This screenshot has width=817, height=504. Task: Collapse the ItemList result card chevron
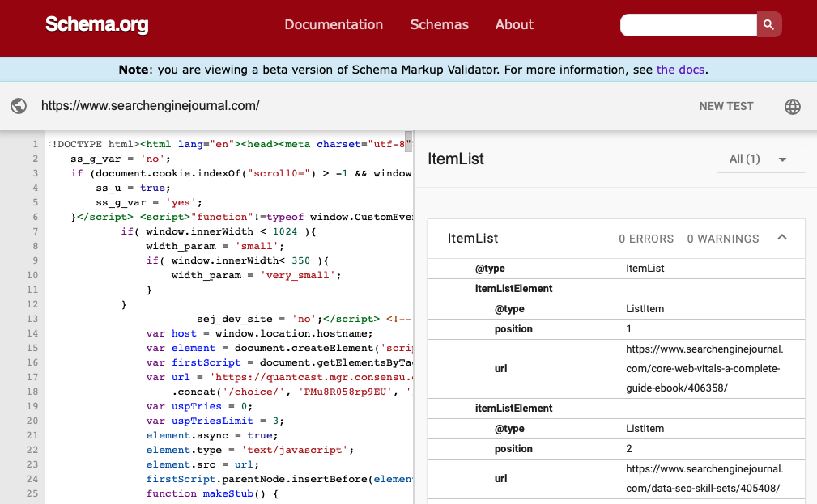tap(782, 237)
